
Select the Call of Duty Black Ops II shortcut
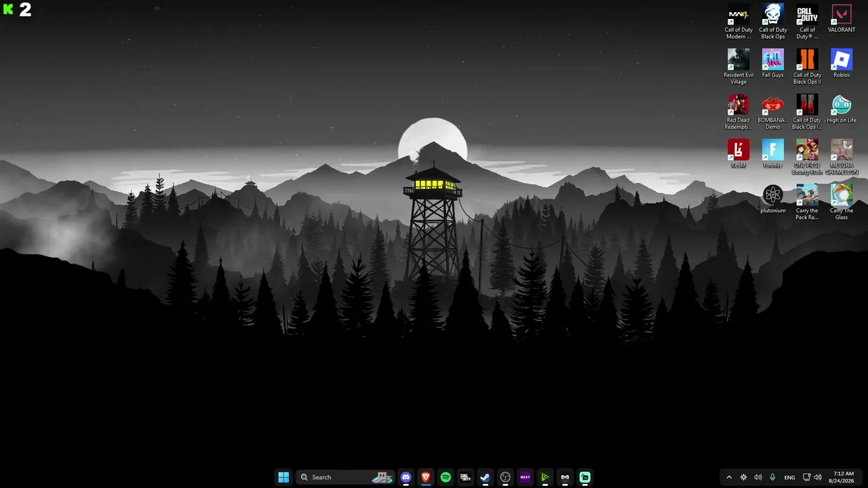[807, 67]
